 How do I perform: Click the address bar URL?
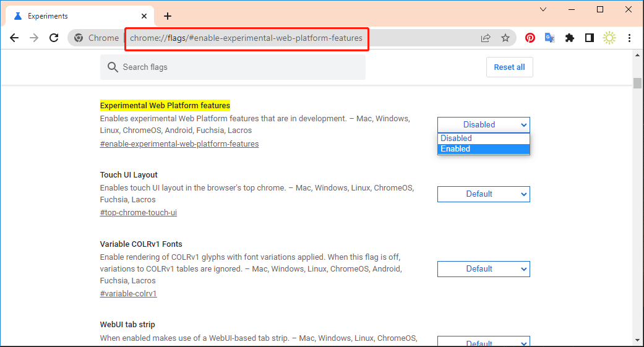[x=246, y=38]
